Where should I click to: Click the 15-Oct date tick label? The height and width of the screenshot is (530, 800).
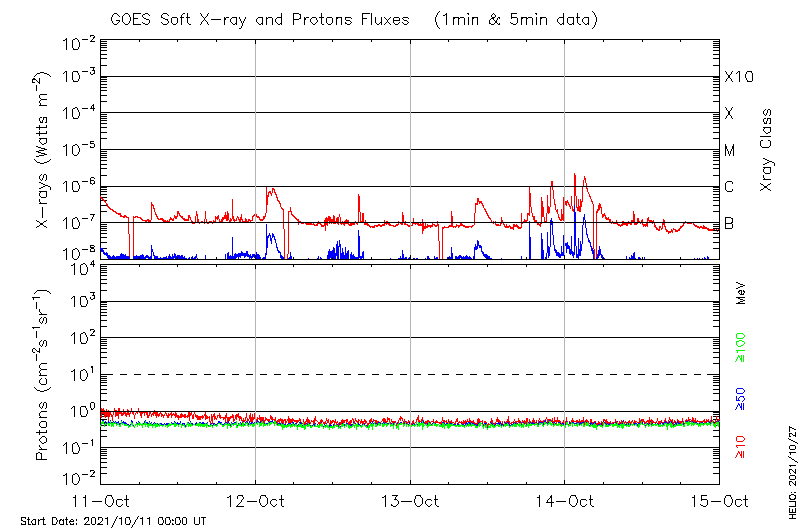tap(717, 501)
